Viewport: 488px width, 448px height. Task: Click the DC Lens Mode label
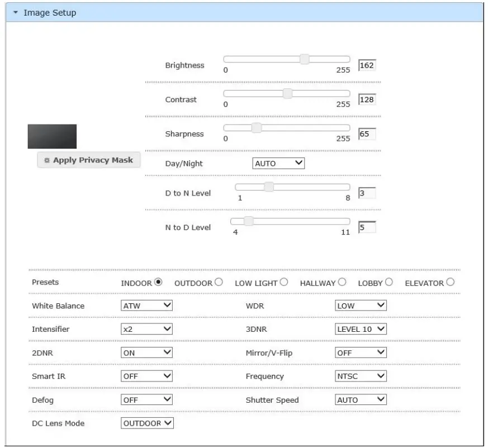click(58, 423)
